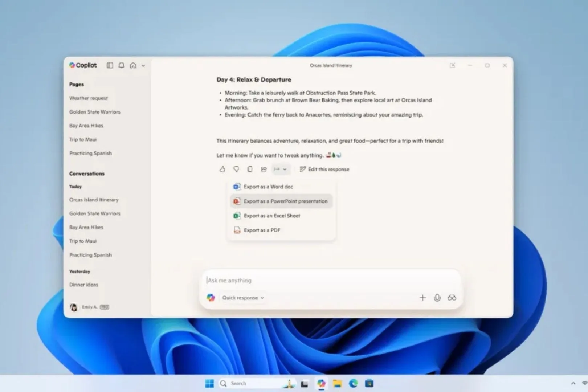This screenshot has width=588, height=392.
Task: Click the share response icon
Action: (264, 169)
